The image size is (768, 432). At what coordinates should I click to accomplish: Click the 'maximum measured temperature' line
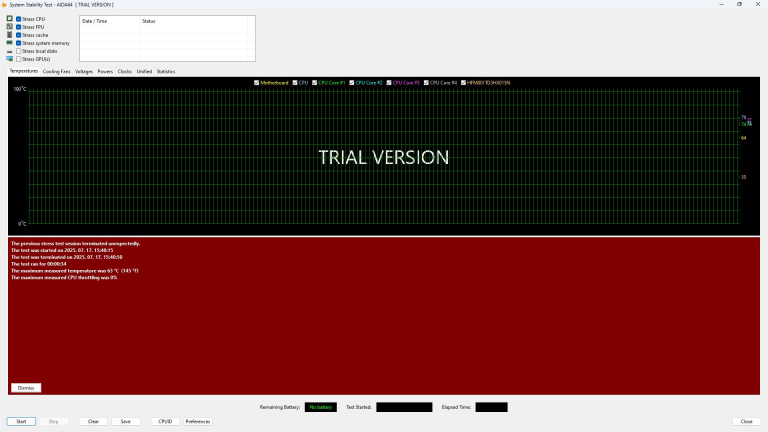point(74,271)
